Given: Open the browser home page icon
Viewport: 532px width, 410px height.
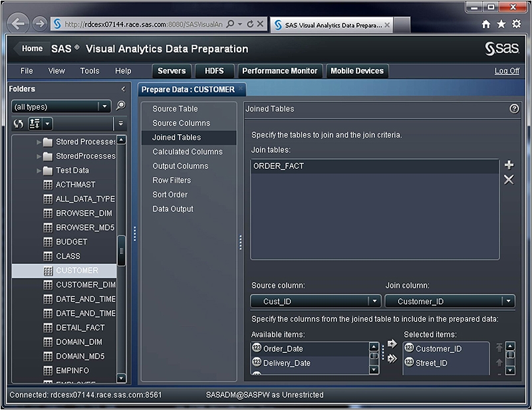Looking at the screenshot, I should tap(486, 24).
